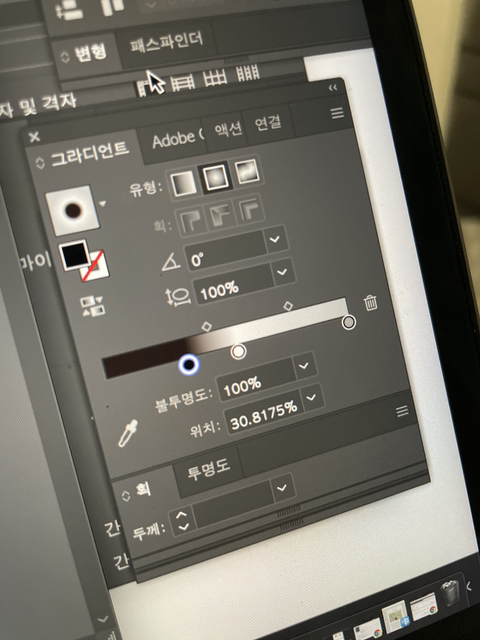480x640 pixels.
Task: Delete the selected gradient stop with trash icon
Action: point(371,302)
